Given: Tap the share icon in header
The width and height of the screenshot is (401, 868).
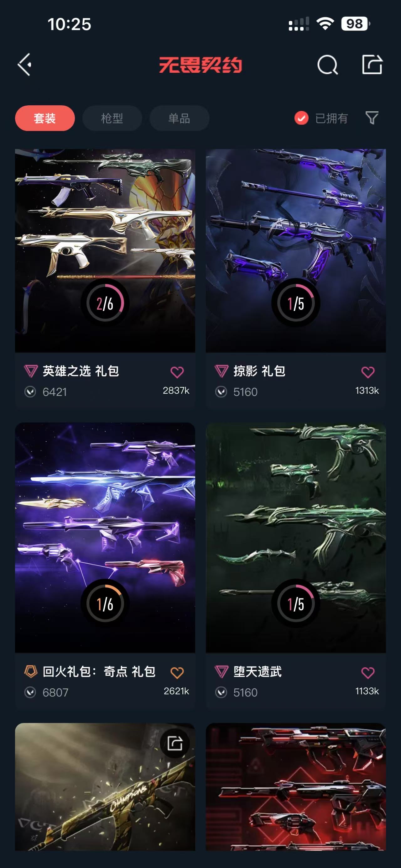Looking at the screenshot, I should [372, 64].
